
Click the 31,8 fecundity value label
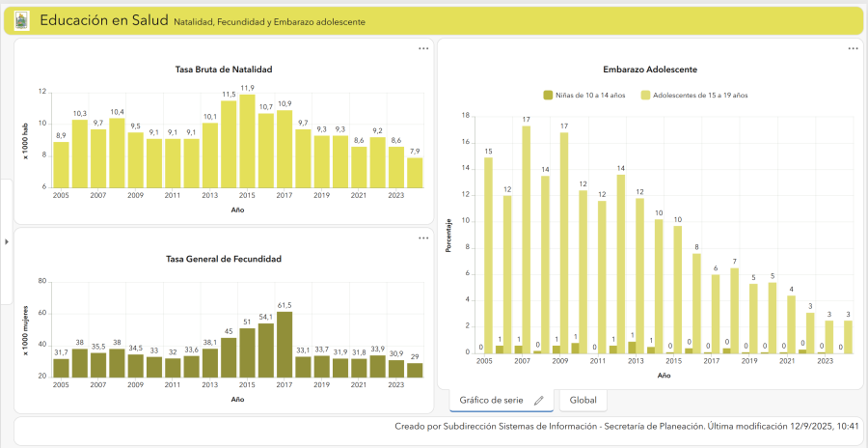[x=359, y=352]
